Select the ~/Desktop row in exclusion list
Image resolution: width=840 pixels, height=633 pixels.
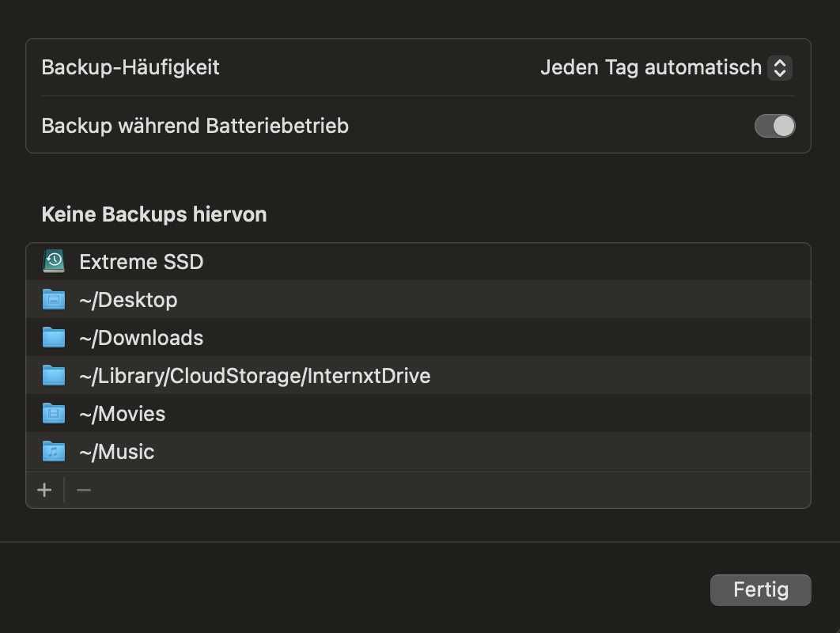[128, 300]
